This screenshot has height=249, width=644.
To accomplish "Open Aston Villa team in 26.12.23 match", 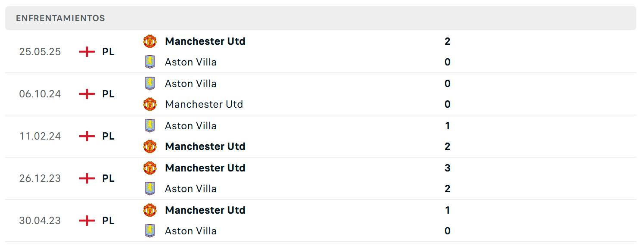I will 191,189.
